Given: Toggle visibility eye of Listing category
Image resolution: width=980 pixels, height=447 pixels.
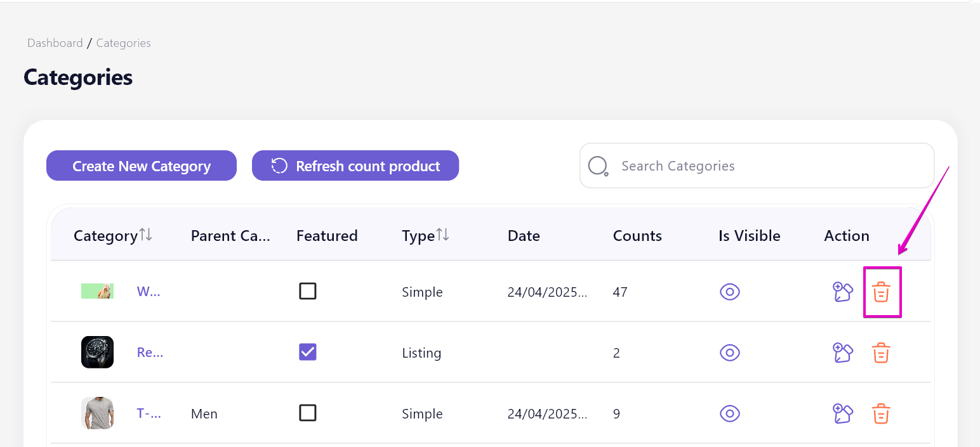Looking at the screenshot, I should (x=730, y=353).
